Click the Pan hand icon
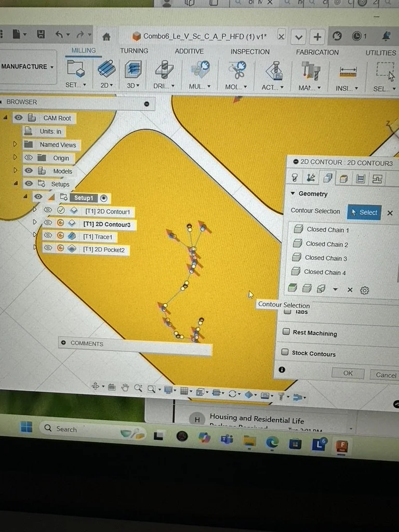Screen dimensions: 399x532 (x=125, y=387)
